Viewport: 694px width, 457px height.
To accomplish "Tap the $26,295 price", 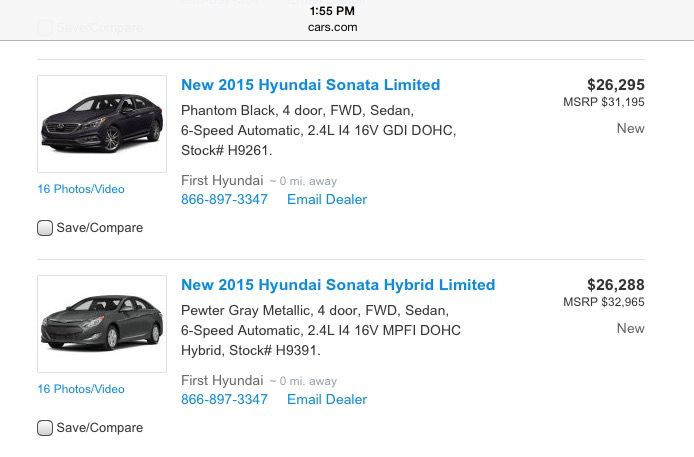I will (x=615, y=85).
